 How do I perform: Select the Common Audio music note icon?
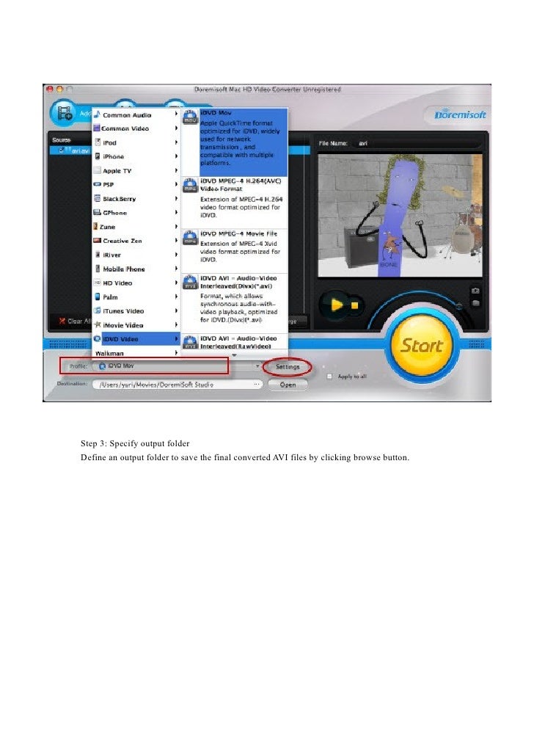tap(97, 115)
